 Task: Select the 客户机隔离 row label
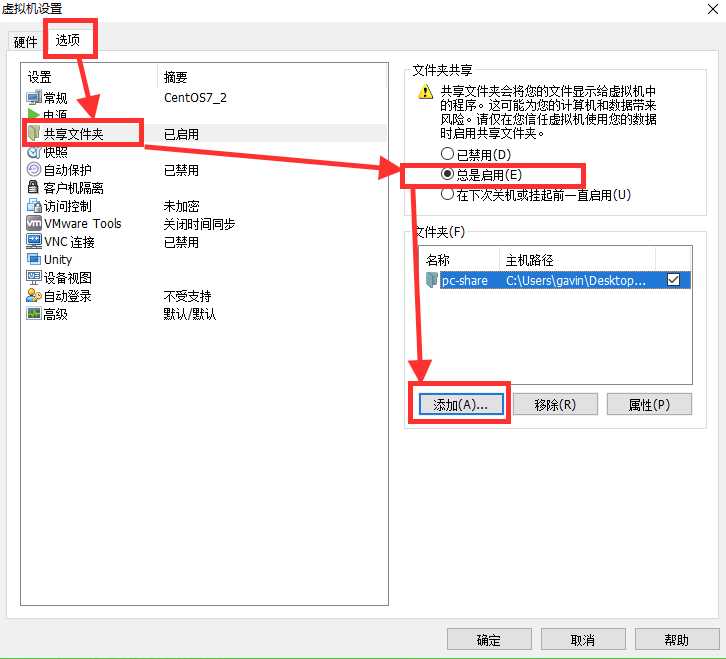73,188
